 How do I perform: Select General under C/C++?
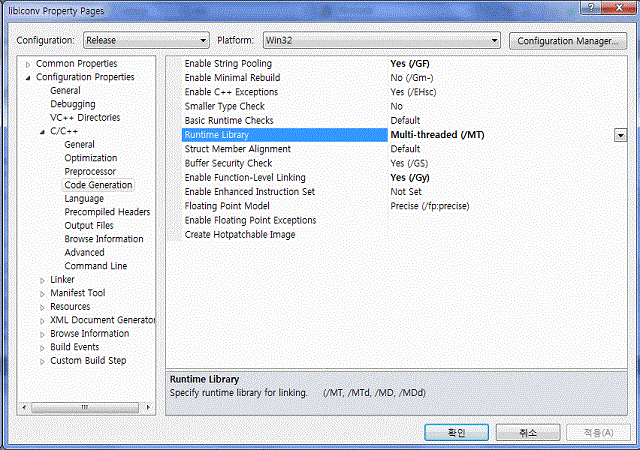(x=79, y=145)
